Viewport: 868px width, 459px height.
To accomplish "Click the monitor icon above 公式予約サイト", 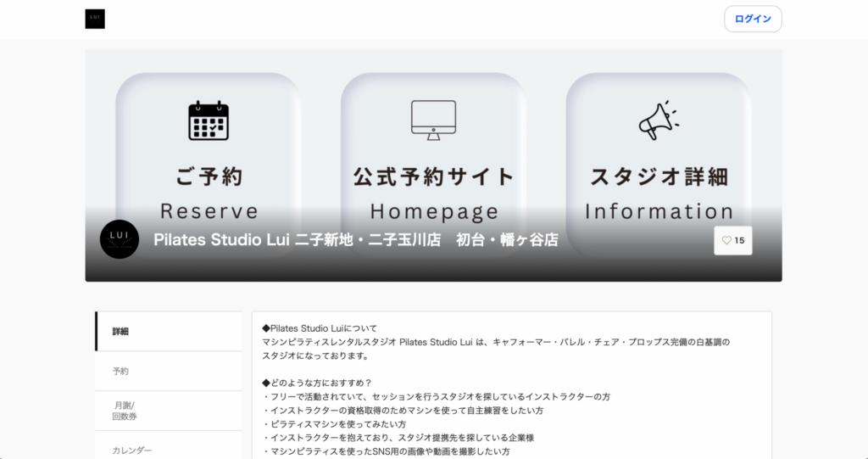I will (x=433, y=120).
